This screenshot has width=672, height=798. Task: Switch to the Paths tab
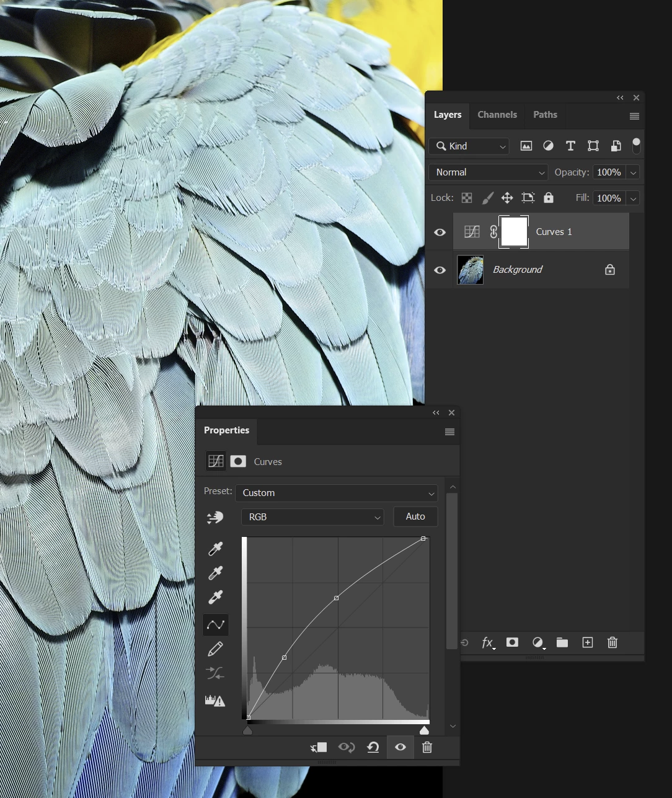[x=545, y=115]
